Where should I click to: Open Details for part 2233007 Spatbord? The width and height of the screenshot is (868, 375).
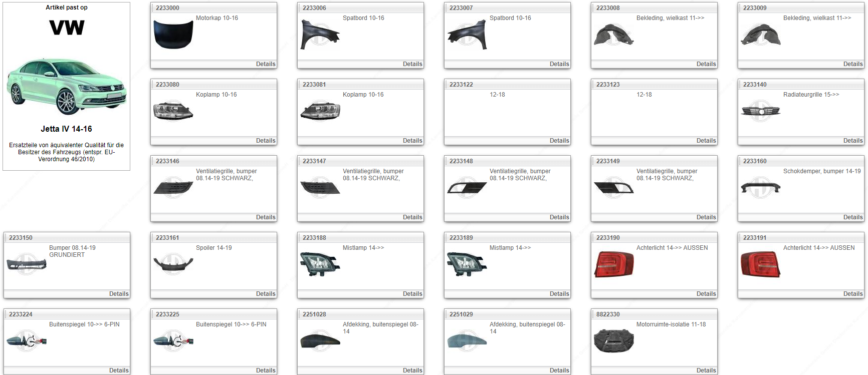coord(559,64)
